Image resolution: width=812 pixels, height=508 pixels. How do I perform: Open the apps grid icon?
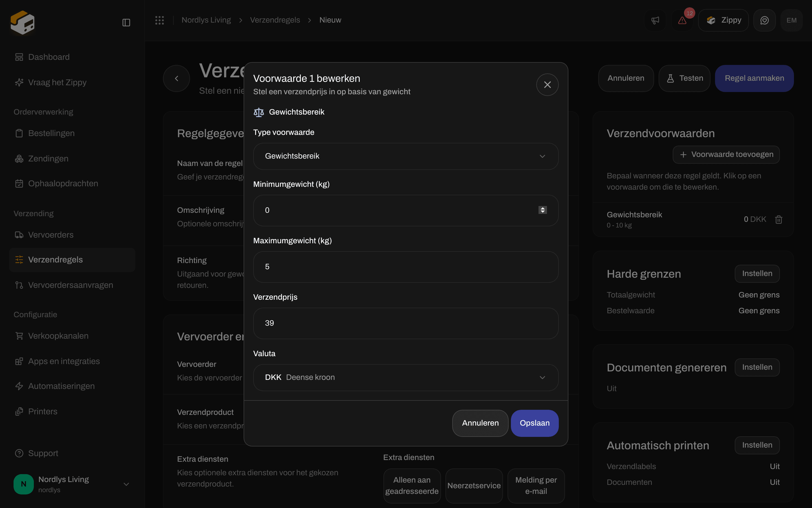click(x=159, y=20)
